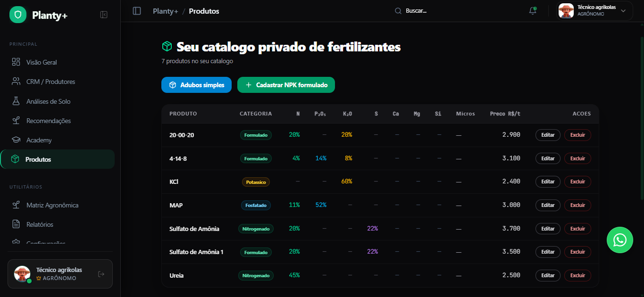Open Recomendações from the sidebar
Screen dimensions: 644x297
tap(48, 121)
